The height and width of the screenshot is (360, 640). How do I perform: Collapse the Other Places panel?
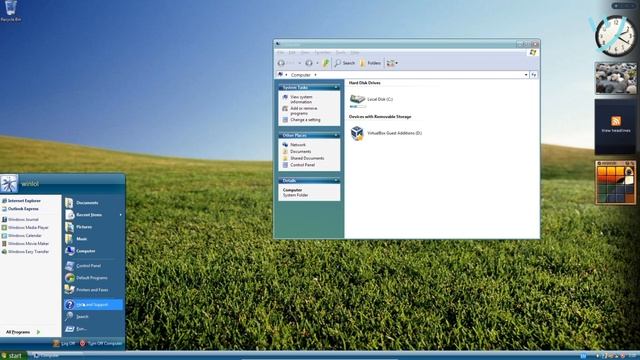click(336, 135)
